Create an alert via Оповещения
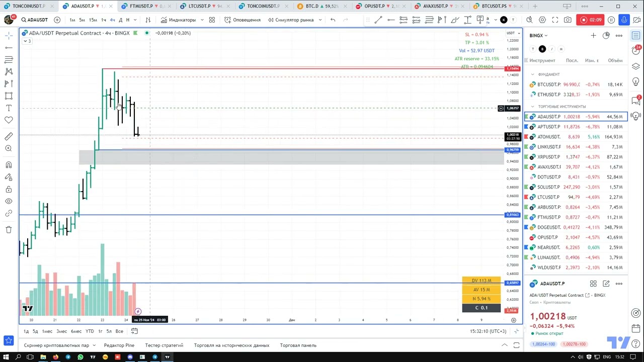The image size is (644, 362). [x=243, y=20]
